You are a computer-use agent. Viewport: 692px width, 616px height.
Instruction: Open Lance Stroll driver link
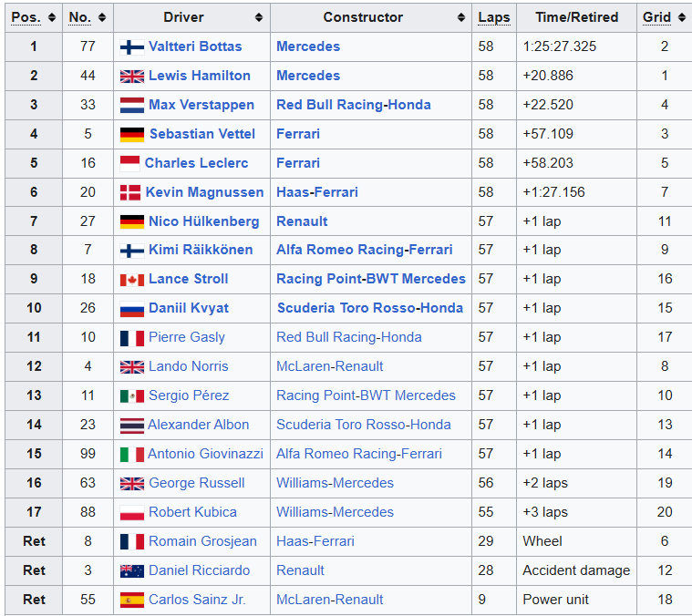[x=189, y=279]
